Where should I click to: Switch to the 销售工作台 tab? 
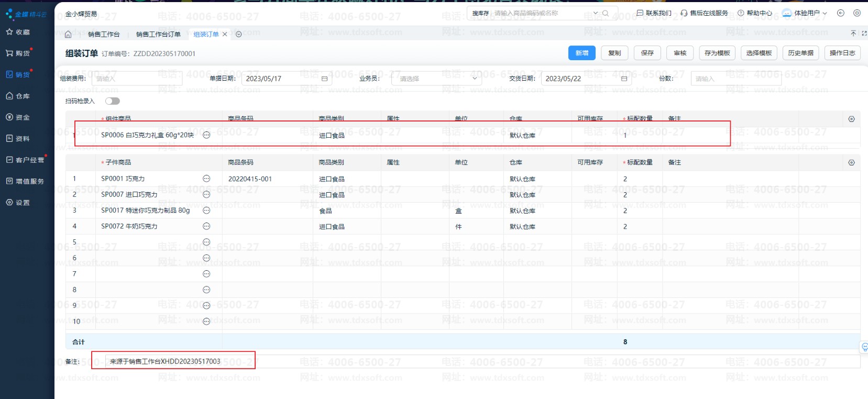(x=104, y=35)
